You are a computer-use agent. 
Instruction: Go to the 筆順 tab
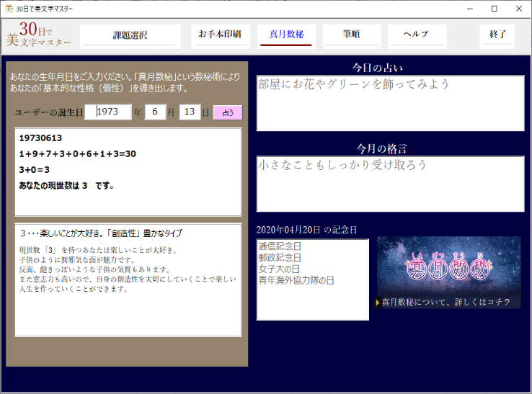pos(351,35)
